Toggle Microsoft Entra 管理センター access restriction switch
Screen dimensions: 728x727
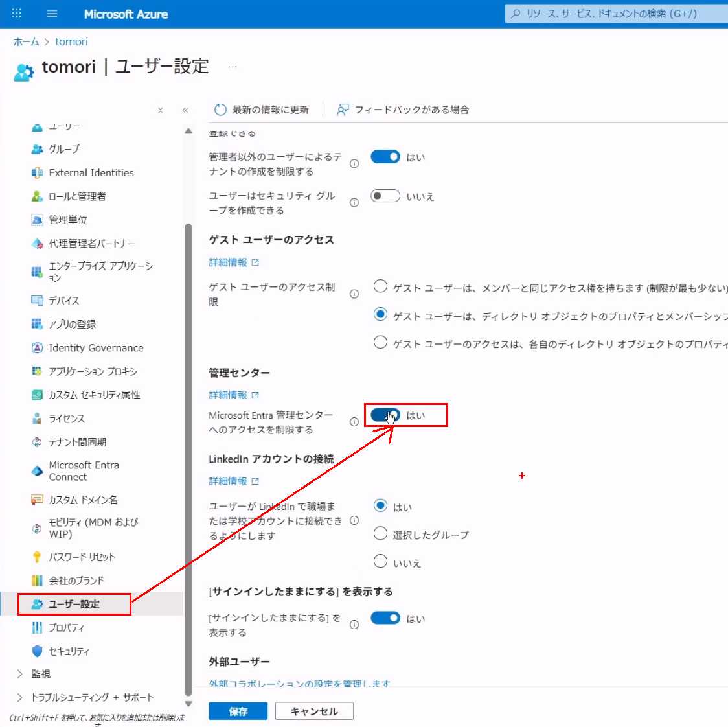pos(385,415)
